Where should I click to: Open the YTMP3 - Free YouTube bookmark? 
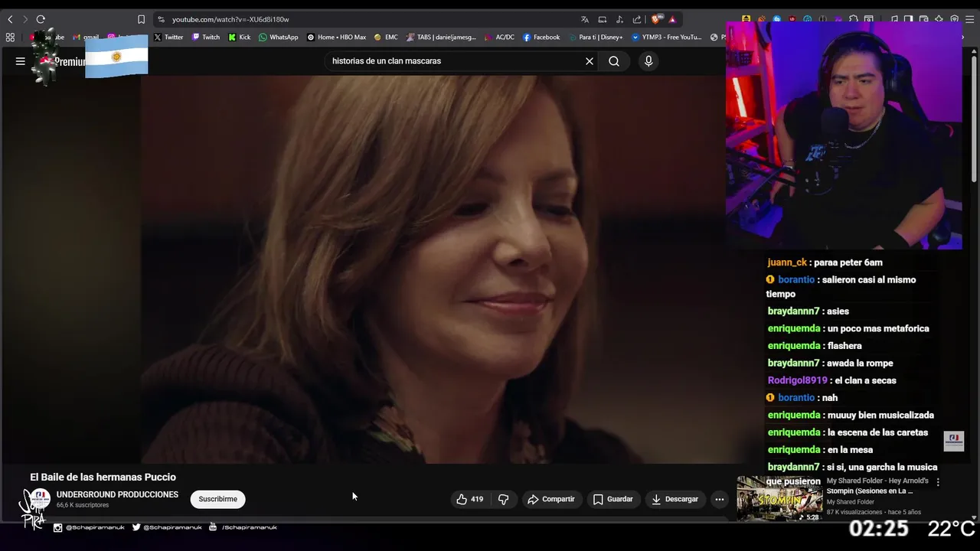pyautogui.click(x=666, y=37)
